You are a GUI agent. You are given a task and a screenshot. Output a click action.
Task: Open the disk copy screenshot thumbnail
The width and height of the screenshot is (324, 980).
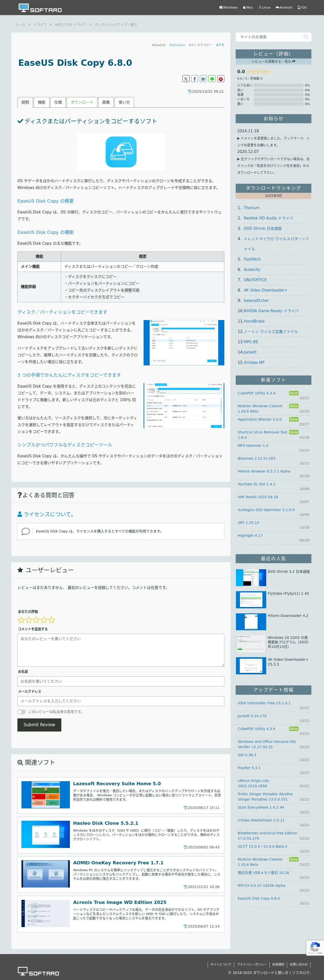coord(184,343)
